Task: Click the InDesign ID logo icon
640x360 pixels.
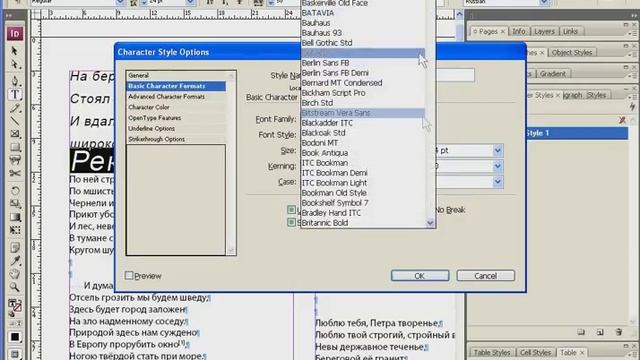Action: click(x=15, y=34)
